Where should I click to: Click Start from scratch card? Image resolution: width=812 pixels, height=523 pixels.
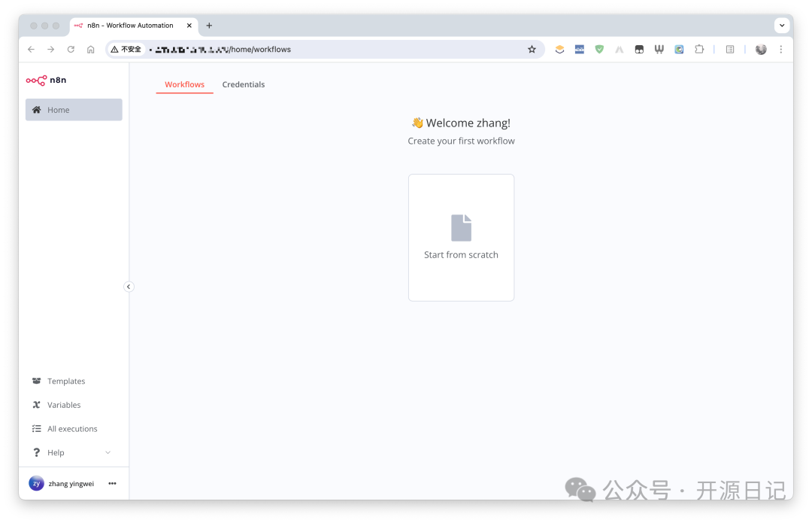point(461,238)
